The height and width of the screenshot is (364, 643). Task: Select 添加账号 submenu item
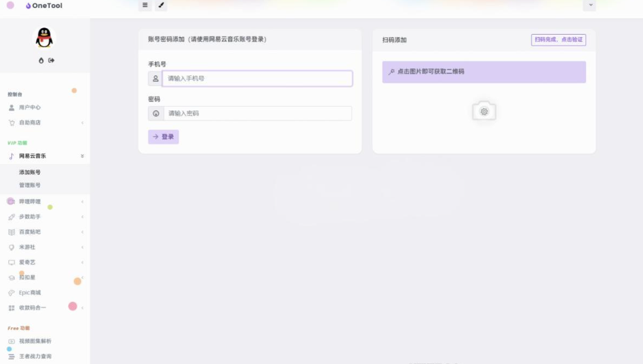pos(29,172)
